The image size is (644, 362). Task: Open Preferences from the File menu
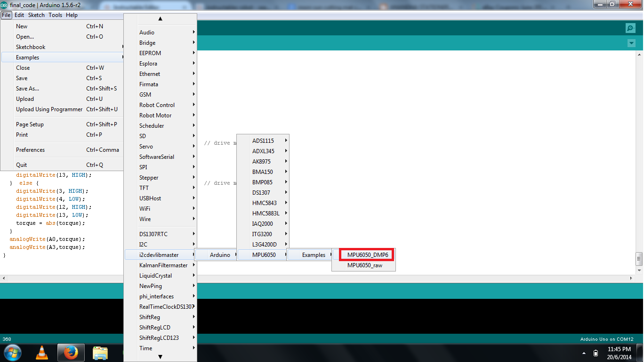[x=62, y=150]
